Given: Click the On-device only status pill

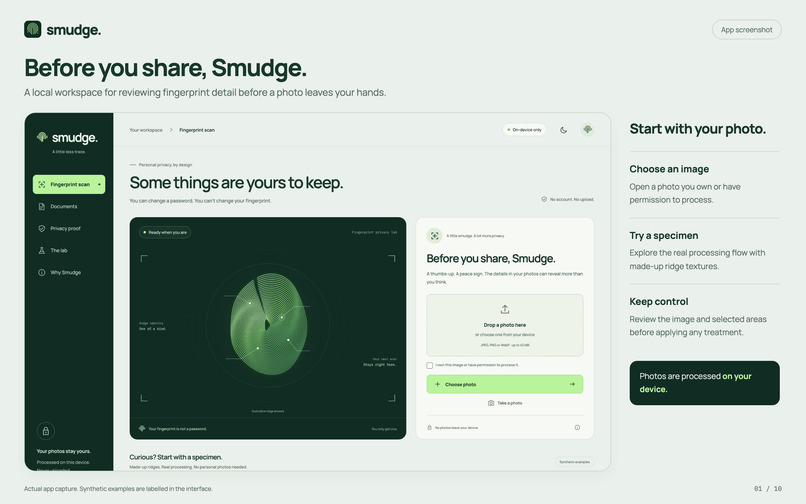Looking at the screenshot, I should point(524,130).
